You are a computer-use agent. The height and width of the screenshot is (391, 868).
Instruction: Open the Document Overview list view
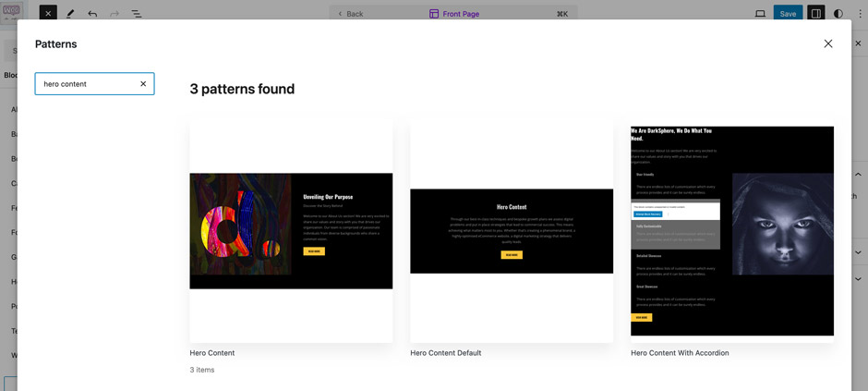pos(137,14)
